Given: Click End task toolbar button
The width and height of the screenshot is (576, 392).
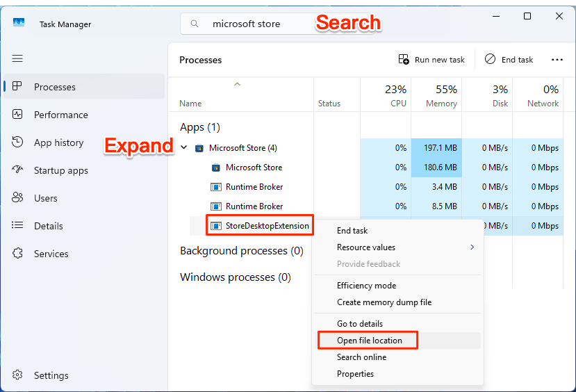Looking at the screenshot, I should pyautogui.click(x=509, y=60).
